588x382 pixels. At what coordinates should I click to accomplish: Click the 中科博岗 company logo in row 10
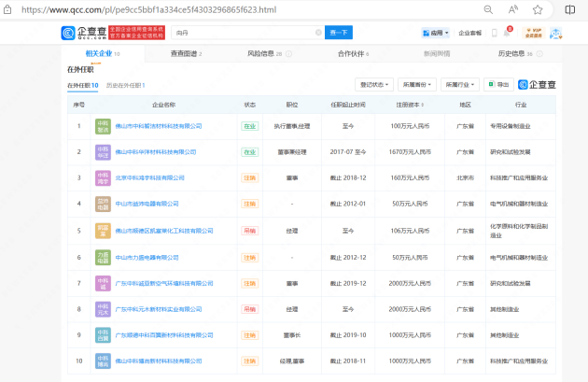(x=103, y=361)
